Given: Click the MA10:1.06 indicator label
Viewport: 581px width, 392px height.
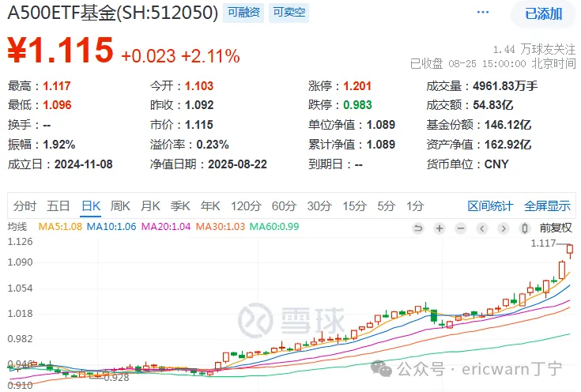Looking at the screenshot, I should coord(111,226).
